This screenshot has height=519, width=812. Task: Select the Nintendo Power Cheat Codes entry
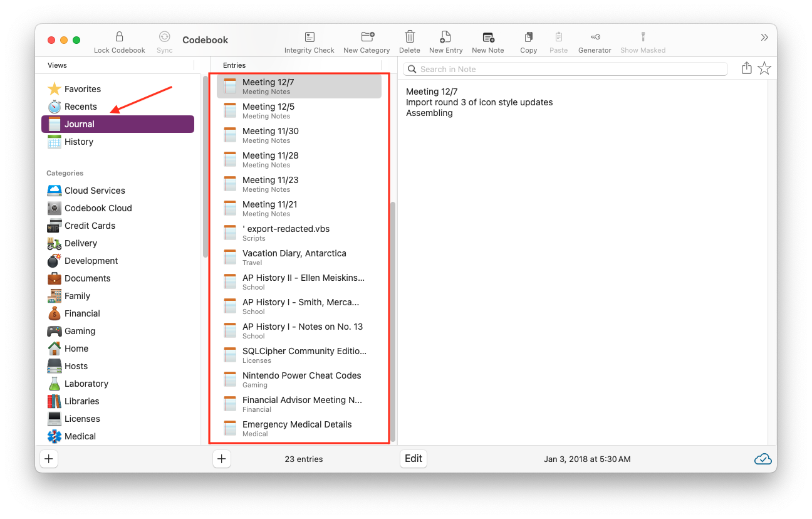[x=299, y=380]
